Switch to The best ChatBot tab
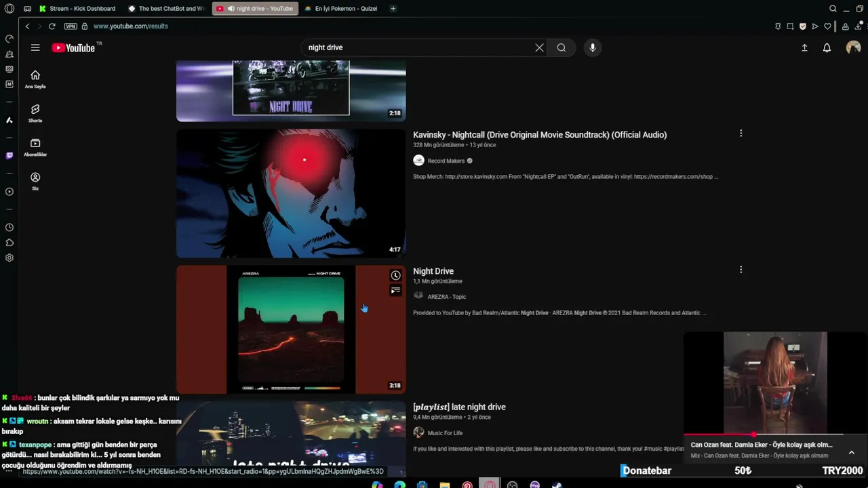Viewport: 868px width, 488px height. [x=165, y=8]
